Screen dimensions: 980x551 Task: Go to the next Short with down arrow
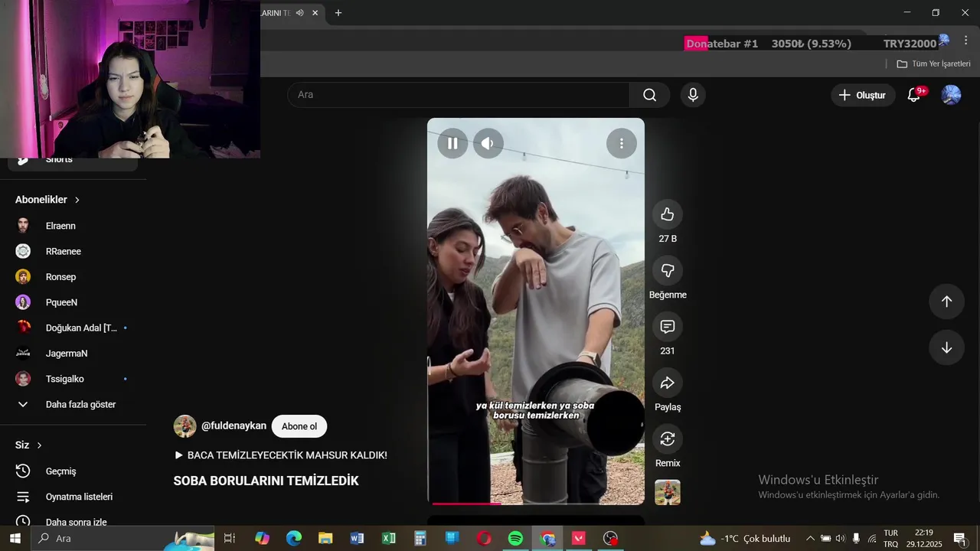[x=946, y=347]
